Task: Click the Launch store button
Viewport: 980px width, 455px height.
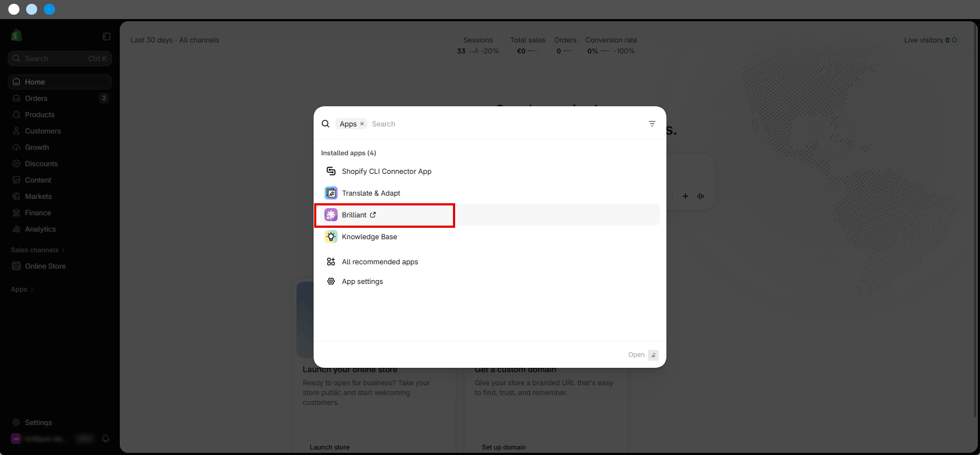Action: (x=329, y=447)
